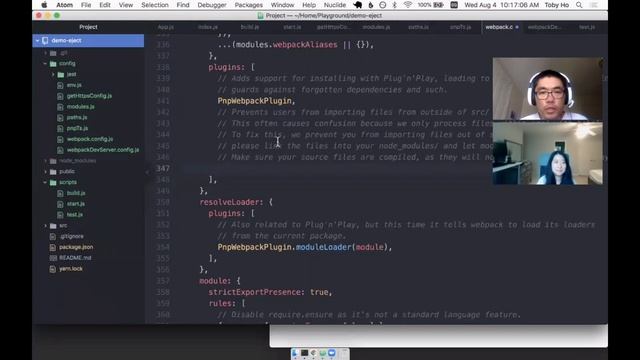Collapse the demo-eject project root
The width and height of the screenshot is (640, 360).
point(37,40)
